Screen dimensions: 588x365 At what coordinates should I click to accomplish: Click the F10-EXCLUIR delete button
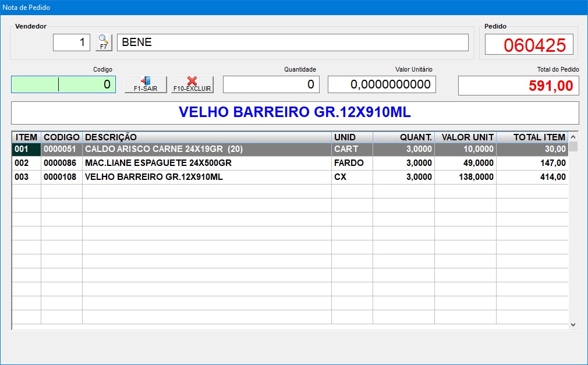(192, 84)
